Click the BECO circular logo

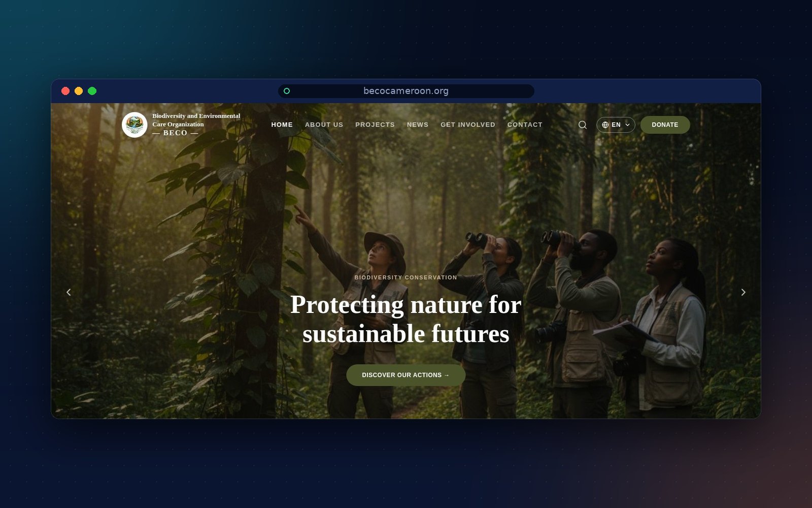click(x=134, y=124)
